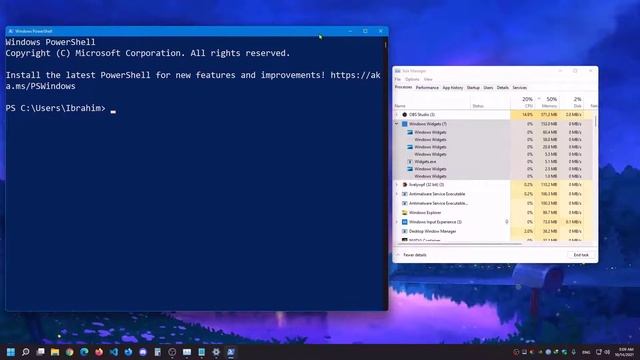Expand first Antimalware Service Executable group

coord(397,194)
